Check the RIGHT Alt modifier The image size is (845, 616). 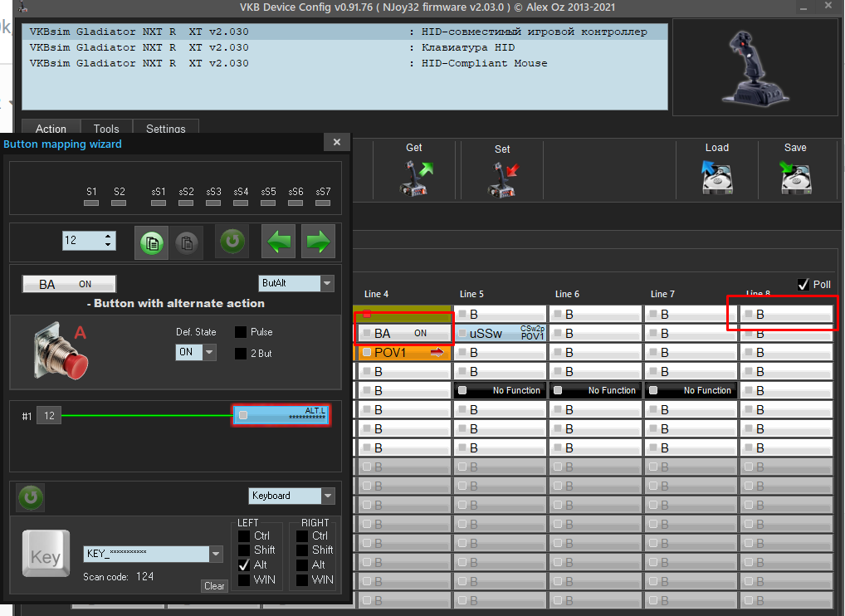click(302, 565)
